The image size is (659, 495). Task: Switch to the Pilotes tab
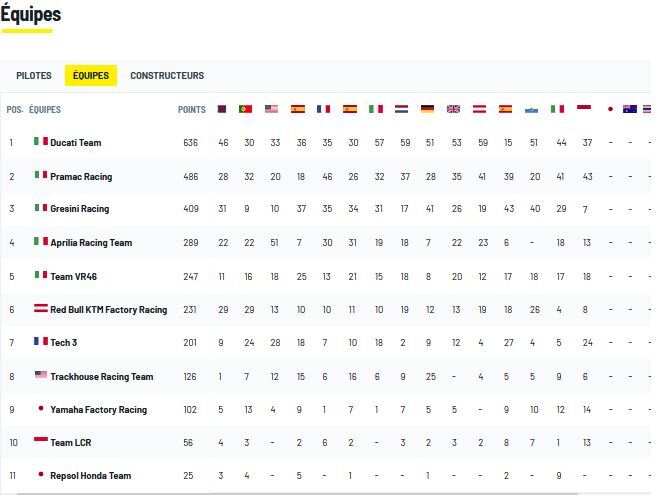34,76
